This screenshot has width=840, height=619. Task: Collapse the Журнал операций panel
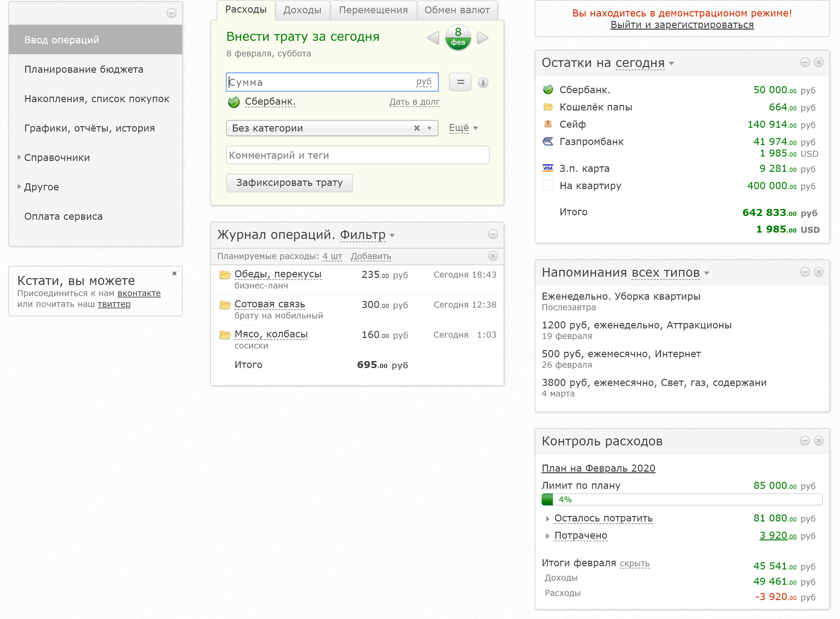coord(493,234)
